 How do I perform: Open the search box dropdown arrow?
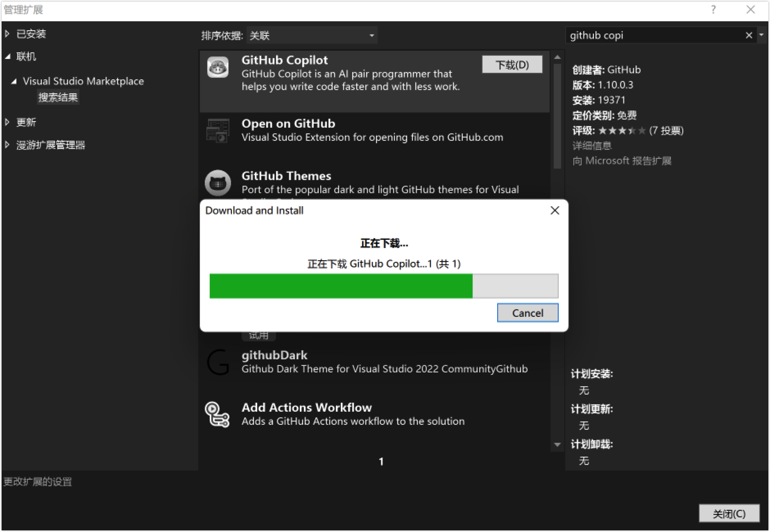[761, 35]
